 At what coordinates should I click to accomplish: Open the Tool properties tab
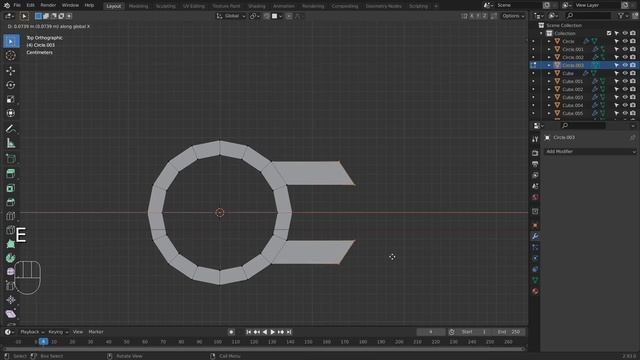tap(535, 139)
